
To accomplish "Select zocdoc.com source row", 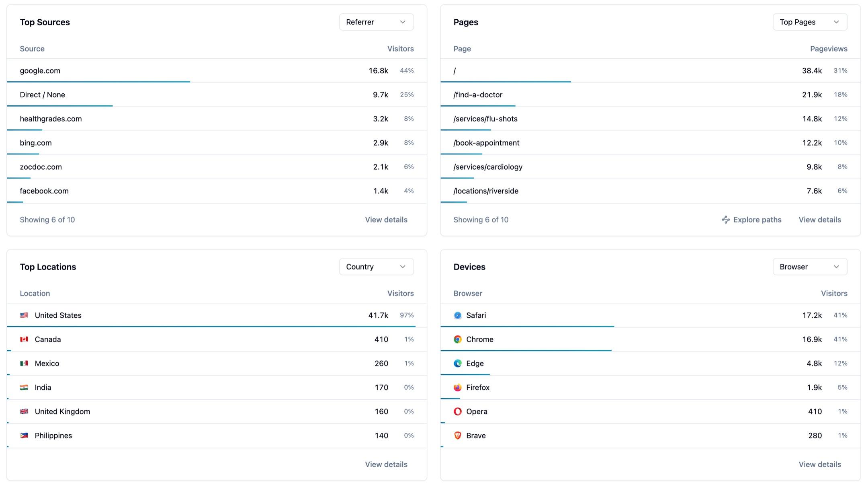I will 217,167.
